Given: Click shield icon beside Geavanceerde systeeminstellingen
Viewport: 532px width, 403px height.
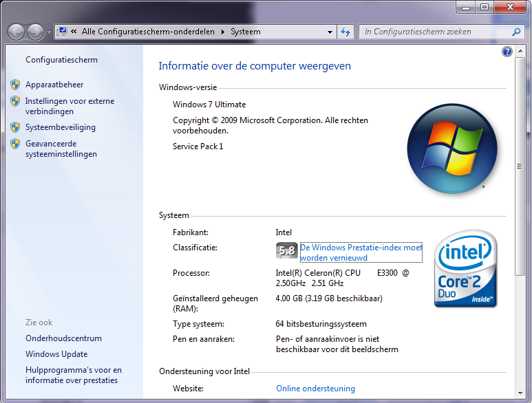Looking at the screenshot, I should (15, 144).
